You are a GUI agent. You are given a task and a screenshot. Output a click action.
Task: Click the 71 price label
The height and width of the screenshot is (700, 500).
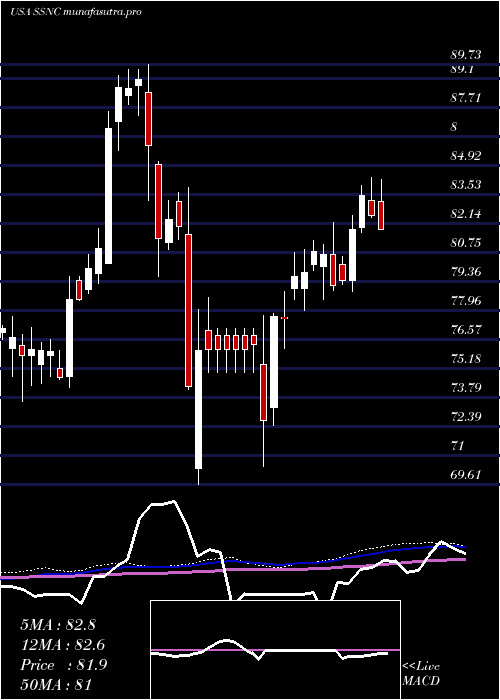coord(458,446)
